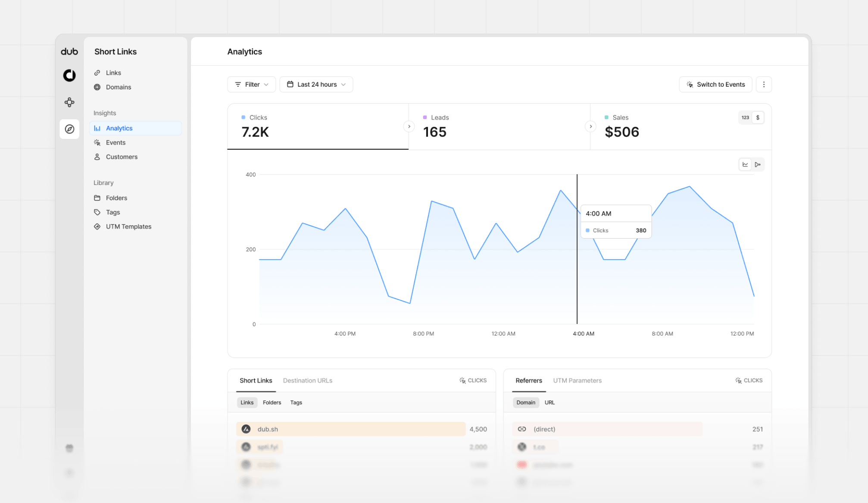This screenshot has width=868, height=503.
Task: Select the Sales metric card
Action: tap(681, 126)
